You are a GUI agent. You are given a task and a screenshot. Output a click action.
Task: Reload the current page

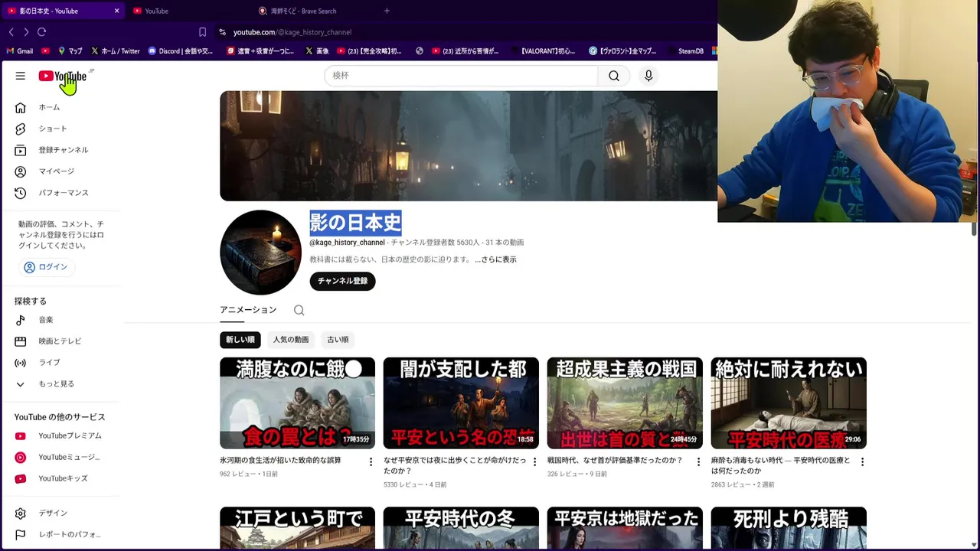coord(42,32)
